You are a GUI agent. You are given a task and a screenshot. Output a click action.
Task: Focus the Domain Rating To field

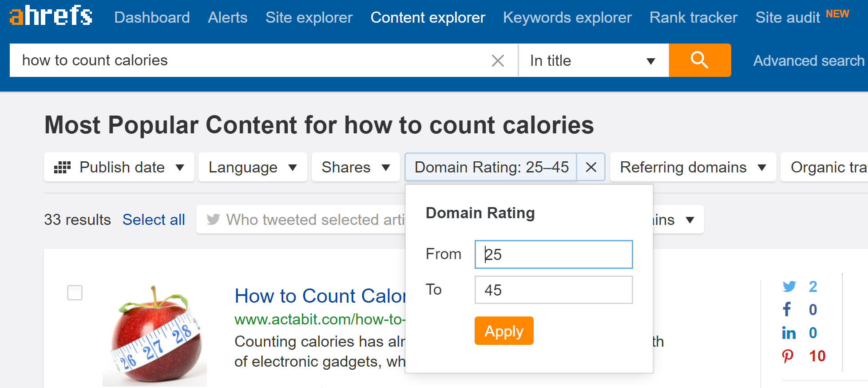553,290
